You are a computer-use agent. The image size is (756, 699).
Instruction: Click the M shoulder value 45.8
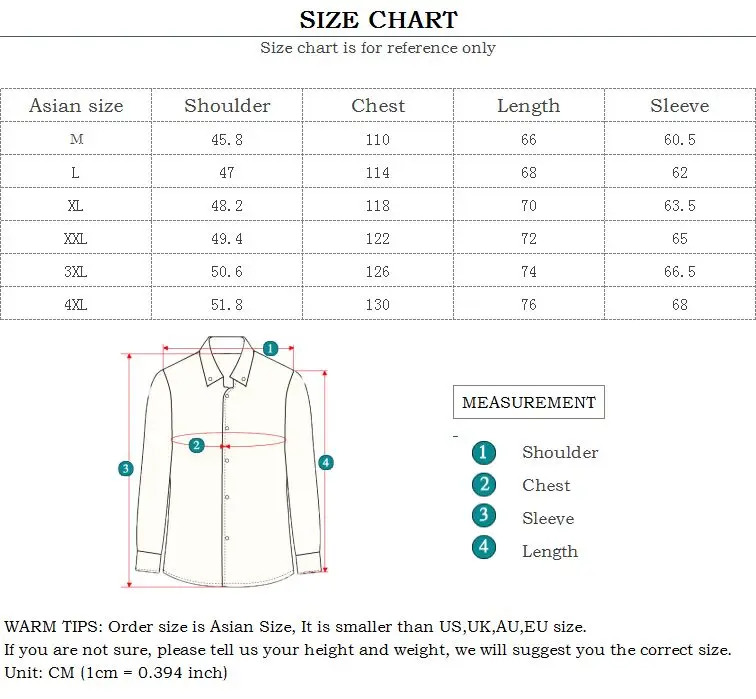(227, 140)
